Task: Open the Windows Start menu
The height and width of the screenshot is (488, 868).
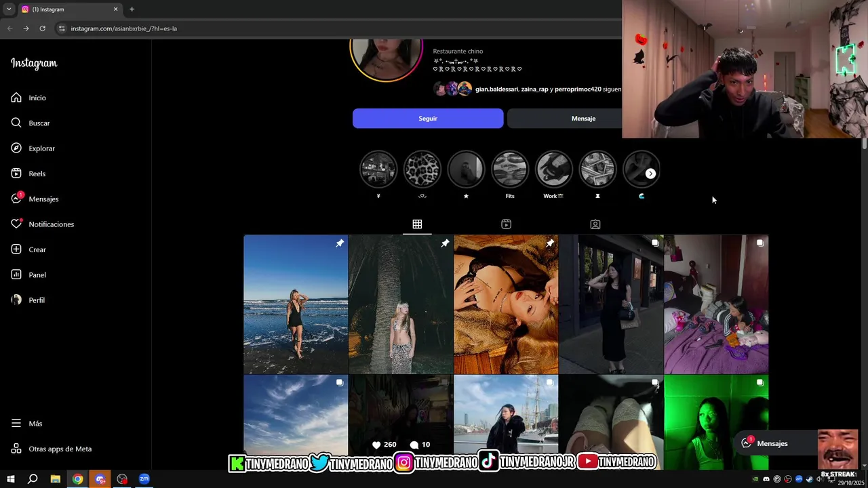Action: coord(11,479)
